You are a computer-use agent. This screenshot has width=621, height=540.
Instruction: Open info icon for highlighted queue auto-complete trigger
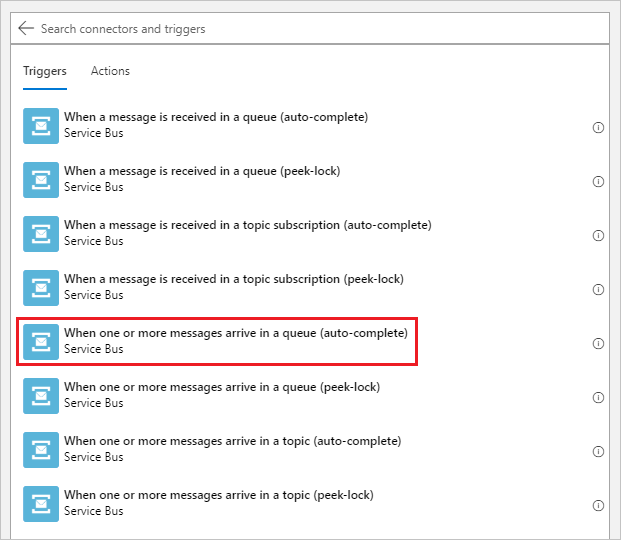pos(598,343)
